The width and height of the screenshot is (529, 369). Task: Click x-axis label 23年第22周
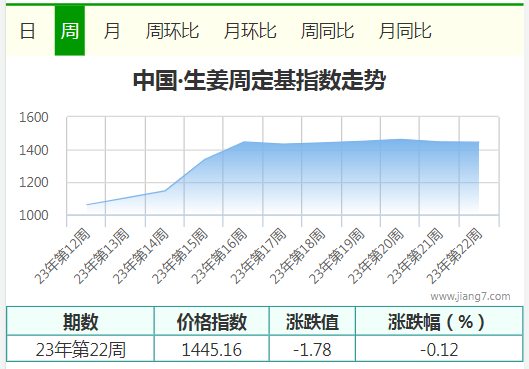(454, 256)
